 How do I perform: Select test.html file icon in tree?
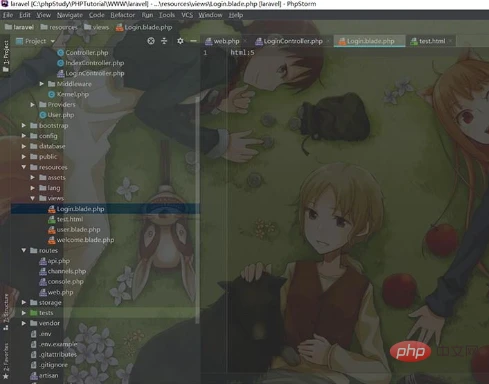click(51, 219)
